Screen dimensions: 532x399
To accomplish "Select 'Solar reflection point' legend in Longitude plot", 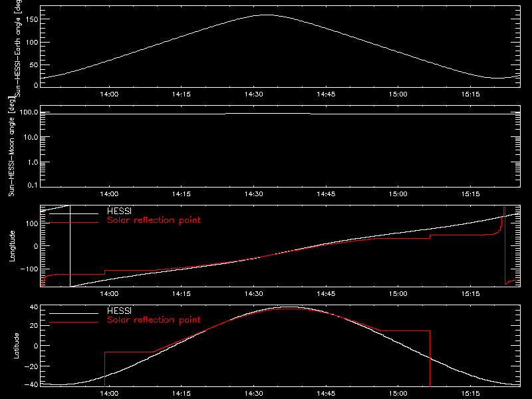I will click(x=154, y=220).
